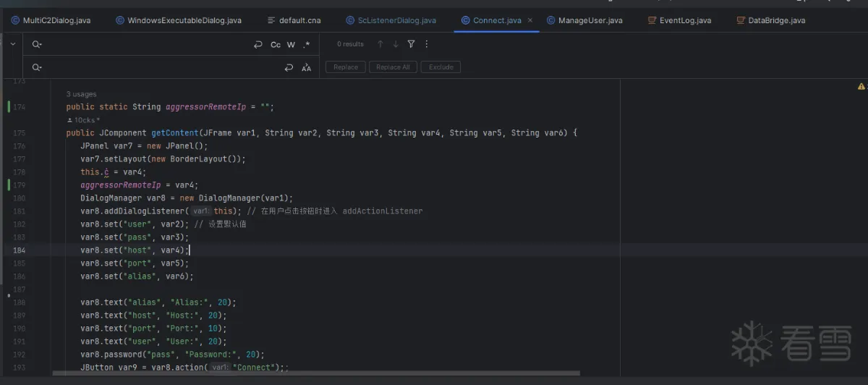This screenshot has width=868, height=385.
Task: Toggle Words (W) search option
Action: point(291,44)
